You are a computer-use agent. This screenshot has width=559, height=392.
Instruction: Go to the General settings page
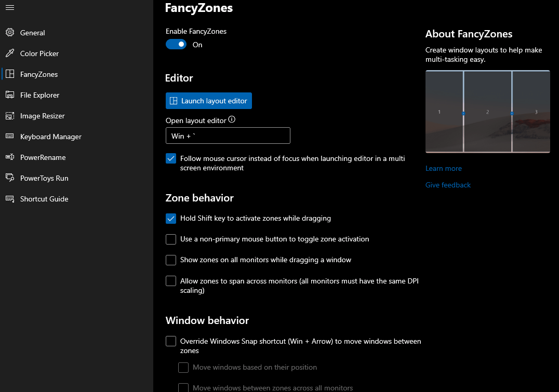[x=9, y=32]
